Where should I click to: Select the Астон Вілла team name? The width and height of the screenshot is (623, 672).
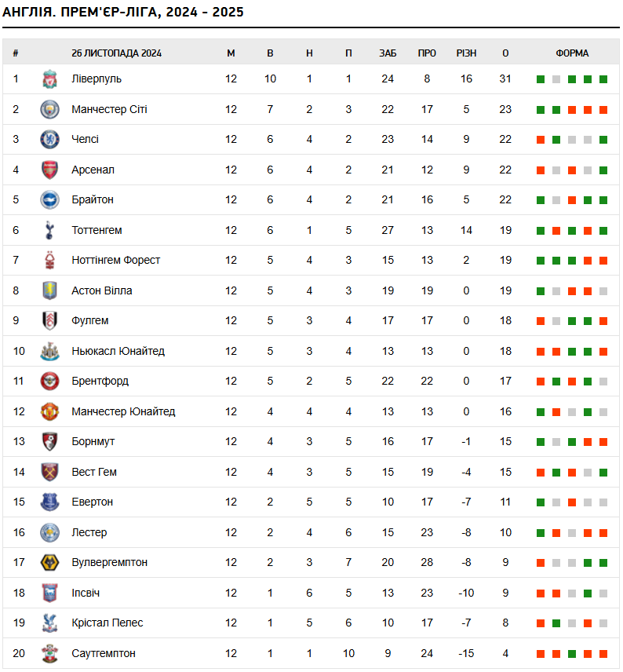click(102, 290)
